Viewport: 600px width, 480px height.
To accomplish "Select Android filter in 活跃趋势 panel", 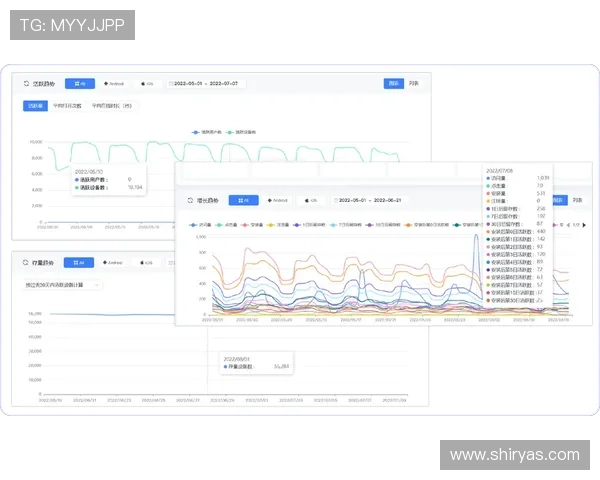I will (x=113, y=84).
